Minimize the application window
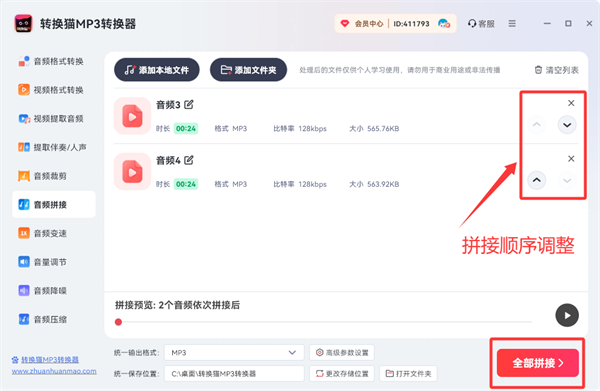Image resolution: width=600 pixels, height=391 pixels. tap(547, 24)
